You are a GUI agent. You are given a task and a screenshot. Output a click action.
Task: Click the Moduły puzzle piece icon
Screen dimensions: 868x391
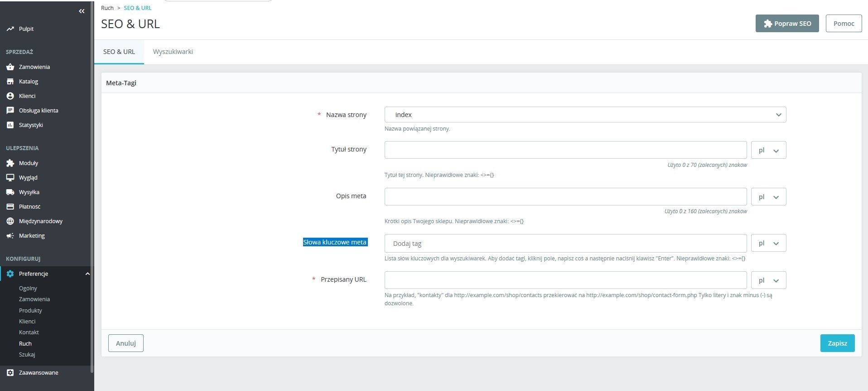(10, 163)
